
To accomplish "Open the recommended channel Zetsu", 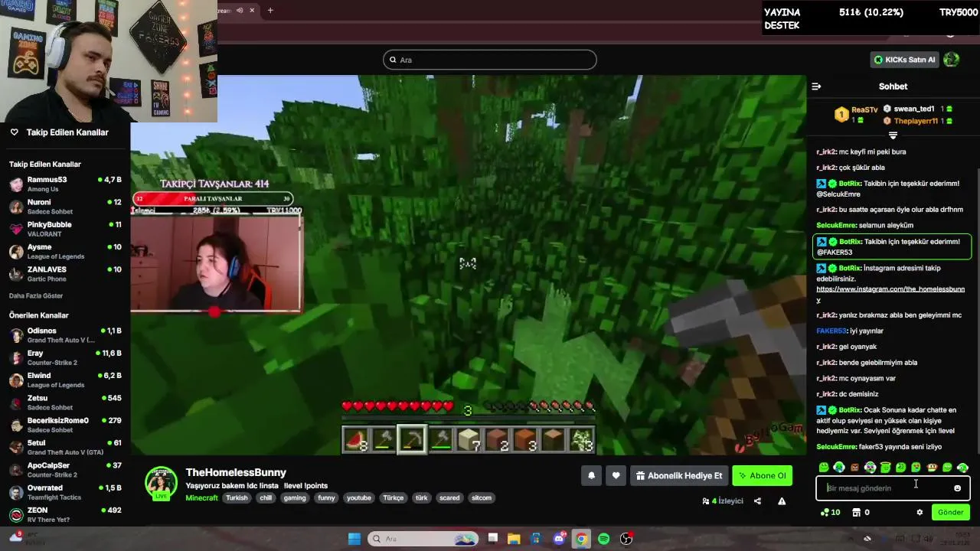I will point(65,403).
